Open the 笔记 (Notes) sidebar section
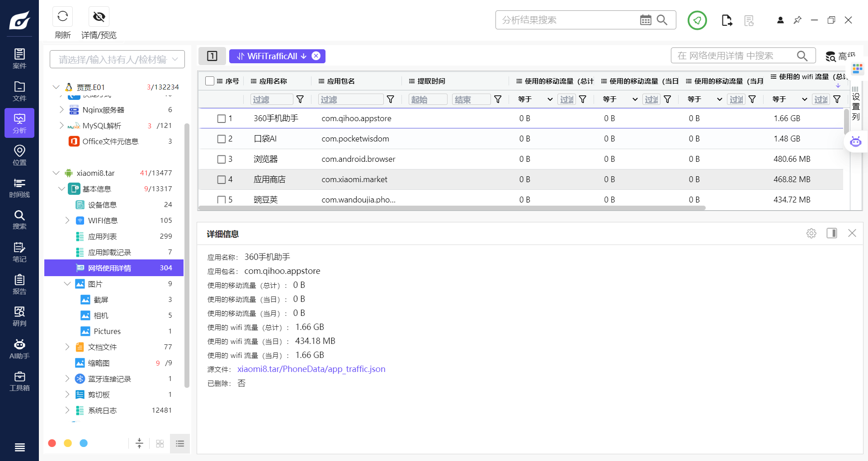The width and height of the screenshot is (868, 461). coord(19,252)
